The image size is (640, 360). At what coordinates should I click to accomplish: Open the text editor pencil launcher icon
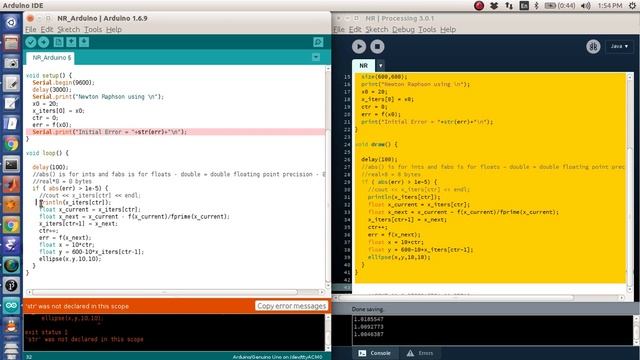(11, 83)
